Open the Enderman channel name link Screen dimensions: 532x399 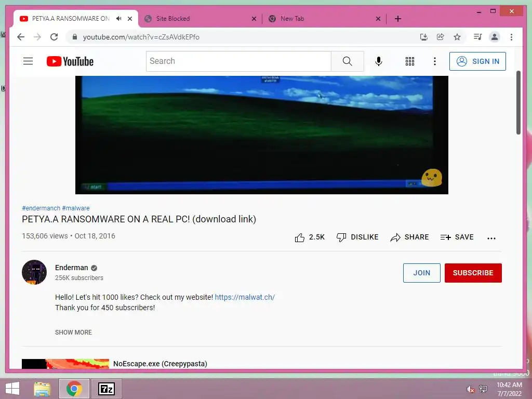click(x=71, y=268)
